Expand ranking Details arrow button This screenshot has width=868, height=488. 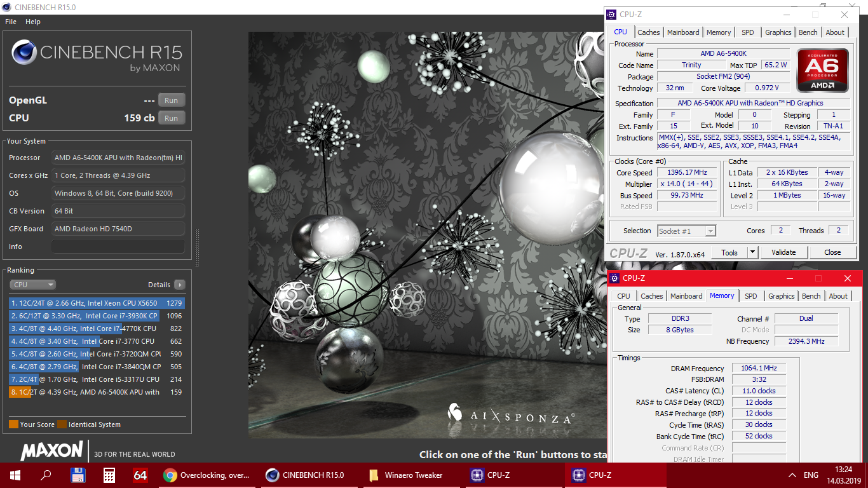180,285
